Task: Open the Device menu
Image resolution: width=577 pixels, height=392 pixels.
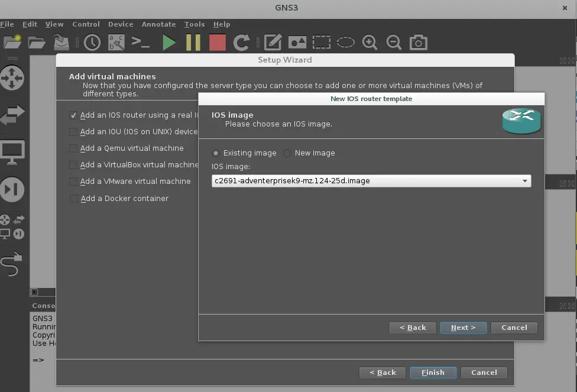Action: click(x=121, y=24)
